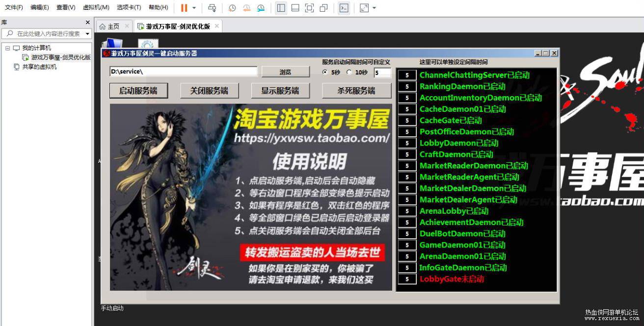Click CacheGate已启动 in the service list
This screenshot has width=644, height=326.
coord(451,121)
